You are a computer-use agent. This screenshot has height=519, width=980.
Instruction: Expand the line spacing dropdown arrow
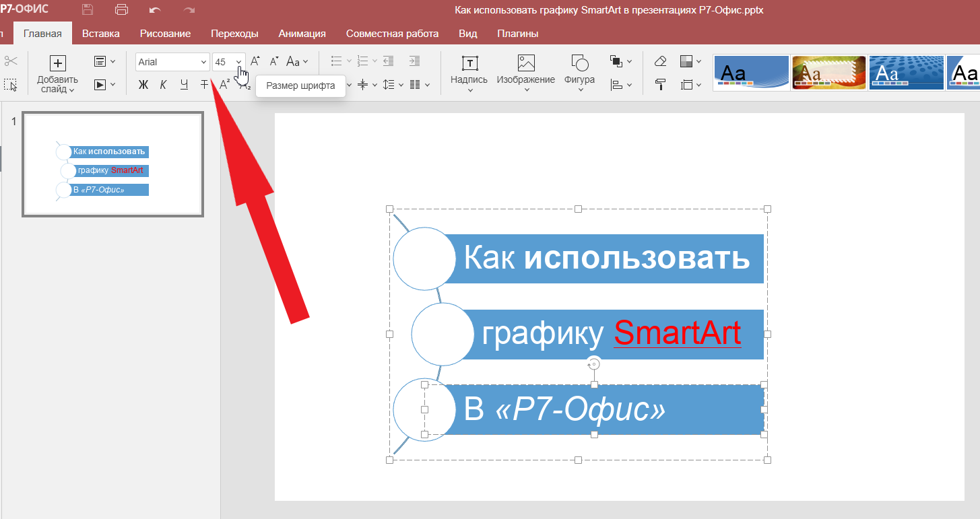(401, 85)
